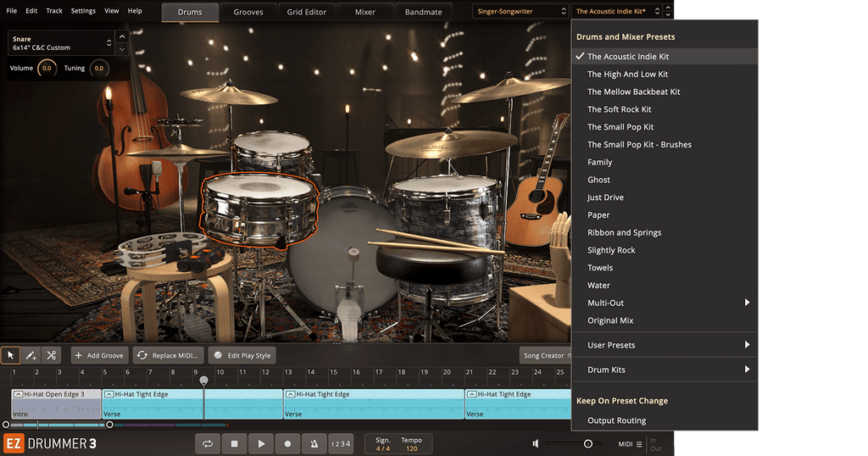The image size is (868, 456).
Task: Open the Settings menu
Action: (83, 10)
